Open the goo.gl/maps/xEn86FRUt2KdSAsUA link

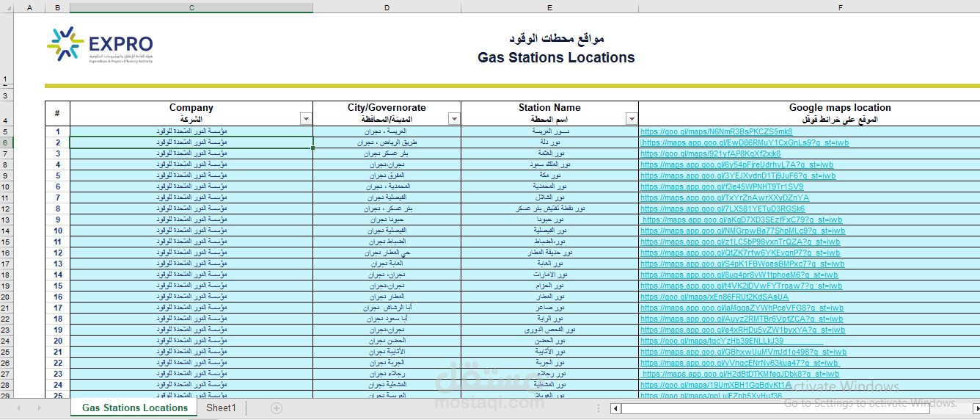click(714, 297)
